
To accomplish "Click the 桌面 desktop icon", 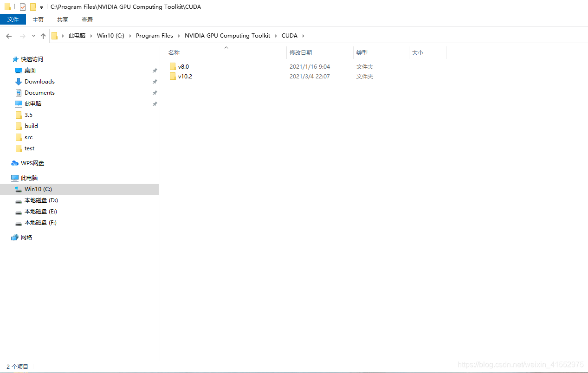I will [19, 71].
